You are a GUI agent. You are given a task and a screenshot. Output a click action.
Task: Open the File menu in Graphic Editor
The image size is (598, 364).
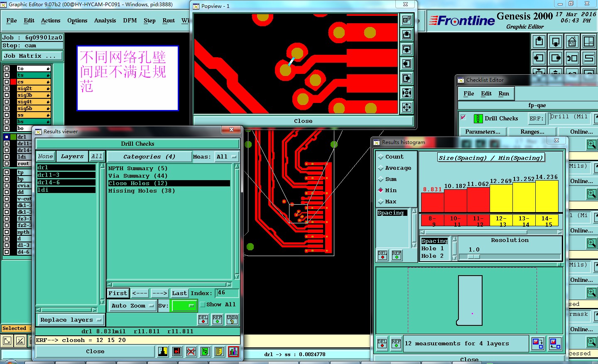pos(12,20)
